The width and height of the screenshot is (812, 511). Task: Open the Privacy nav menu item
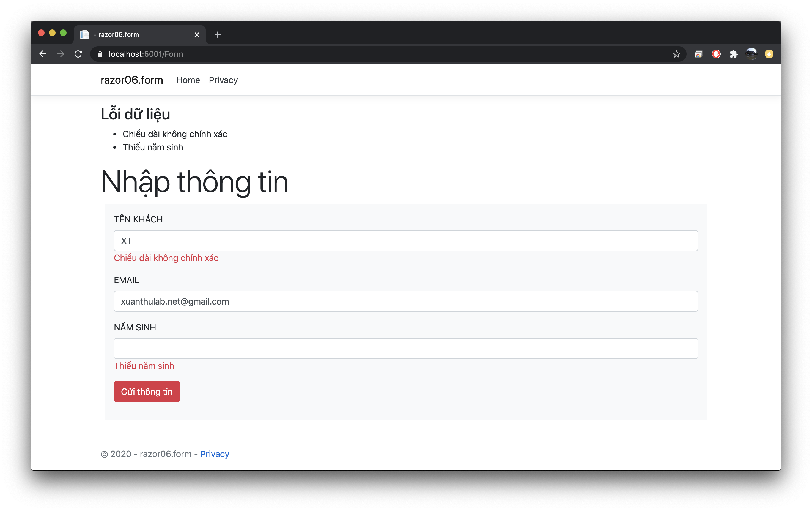pyautogui.click(x=223, y=80)
